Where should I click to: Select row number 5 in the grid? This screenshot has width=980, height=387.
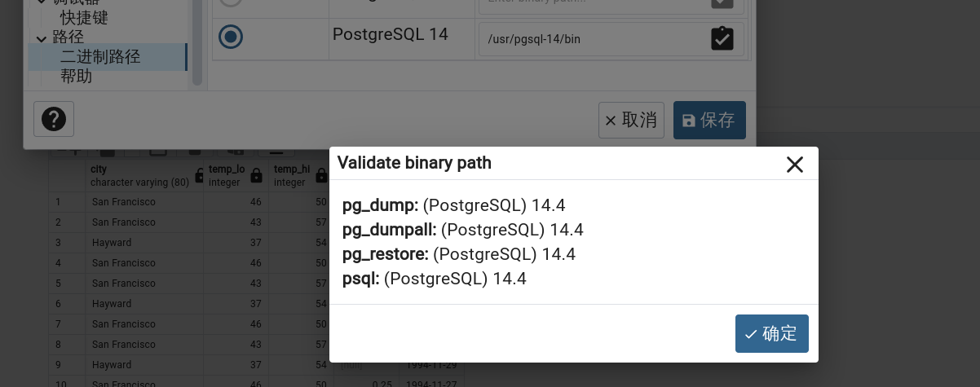[x=59, y=284]
